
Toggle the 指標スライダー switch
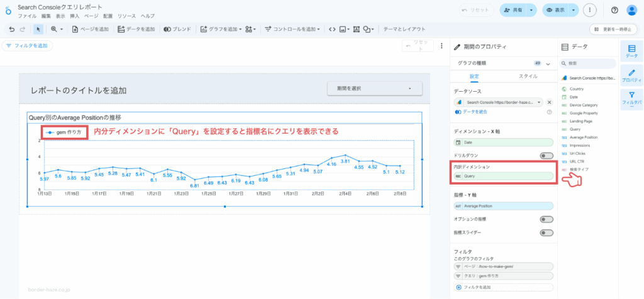547,233
